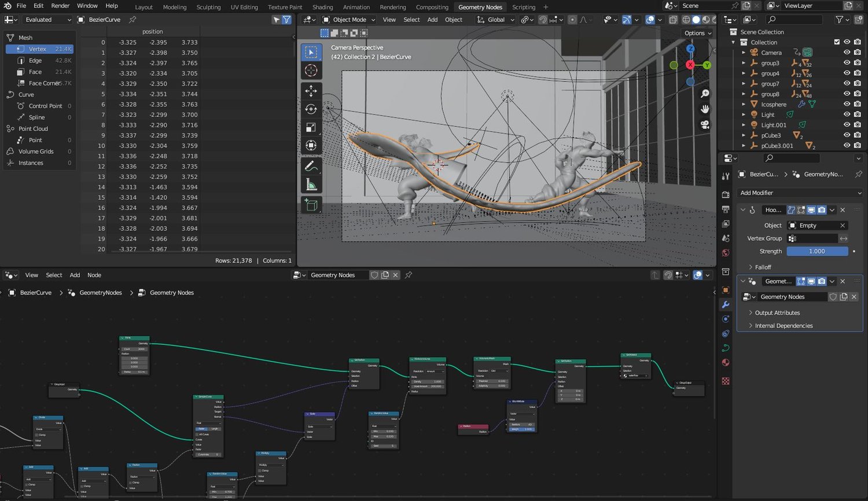Select the Face Corner domain in spreadsheet
The image size is (868, 501).
[39, 83]
